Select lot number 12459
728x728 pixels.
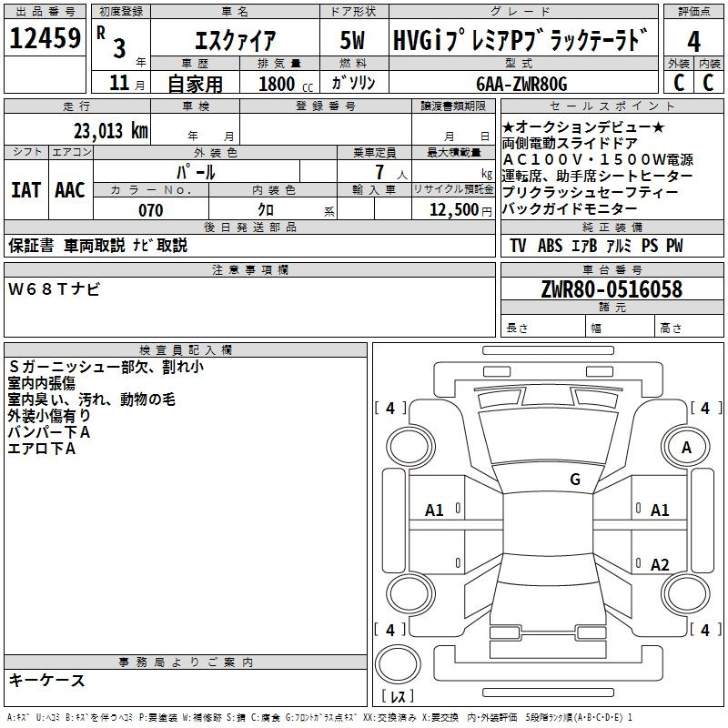click(x=45, y=38)
